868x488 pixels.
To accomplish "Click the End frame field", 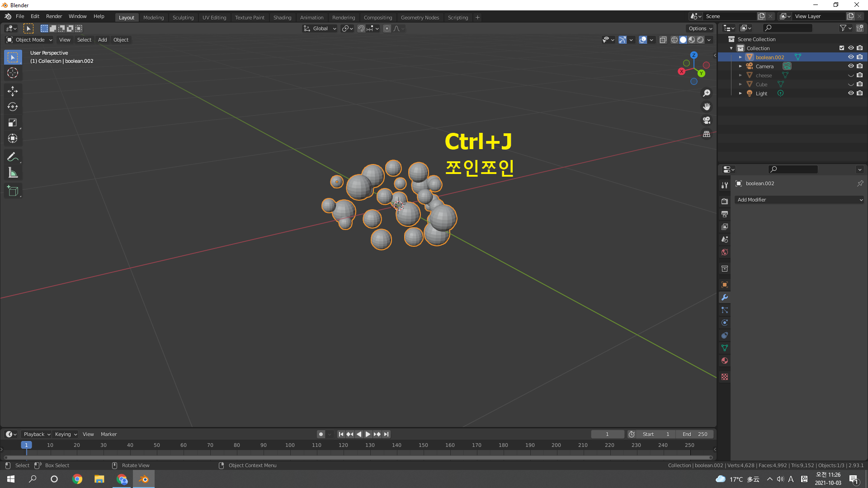I will point(695,434).
